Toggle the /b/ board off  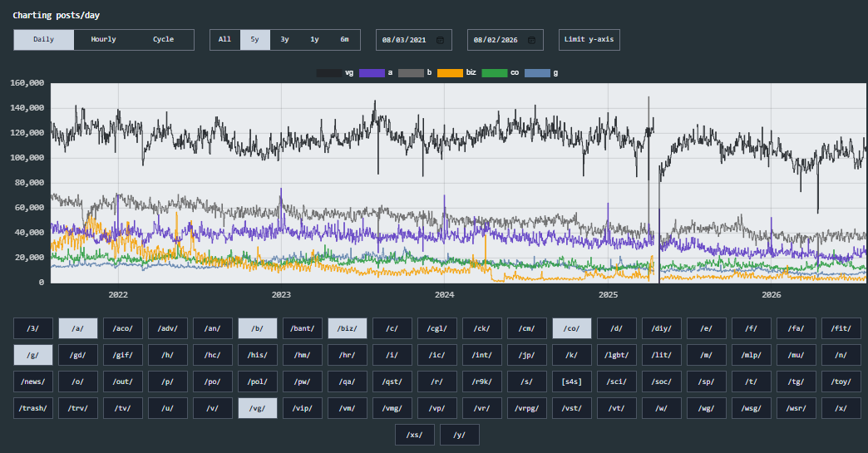coord(258,328)
